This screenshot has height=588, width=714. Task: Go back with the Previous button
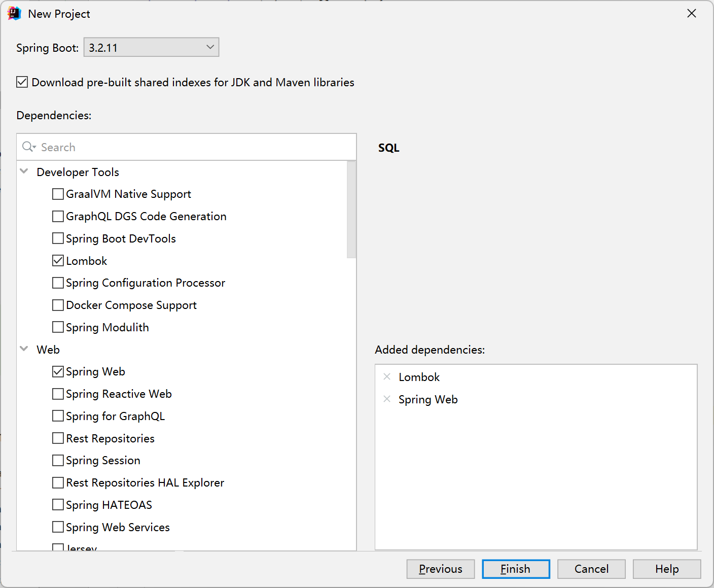440,569
